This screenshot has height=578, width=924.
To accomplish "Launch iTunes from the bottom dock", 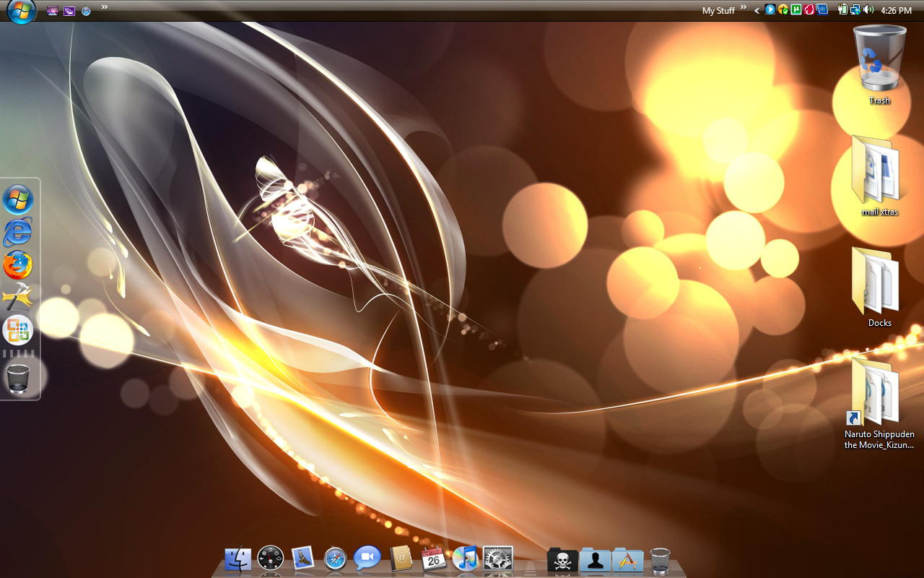I will 466,558.
